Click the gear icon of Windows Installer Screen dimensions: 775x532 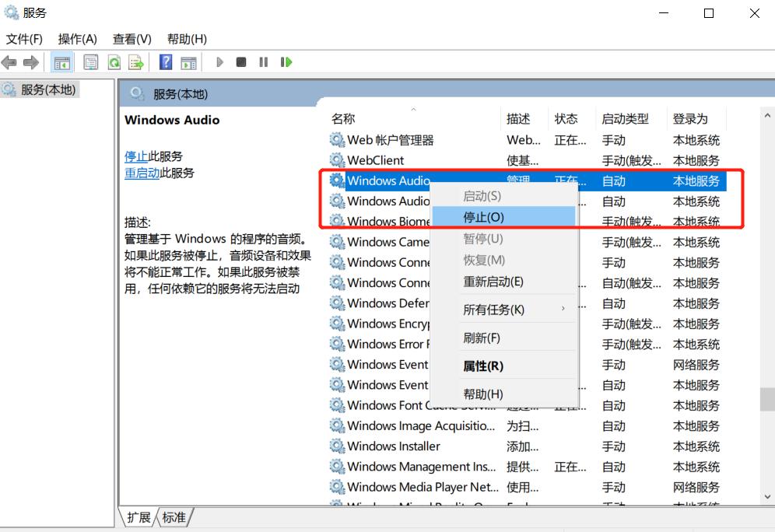(x=337, y=446)
